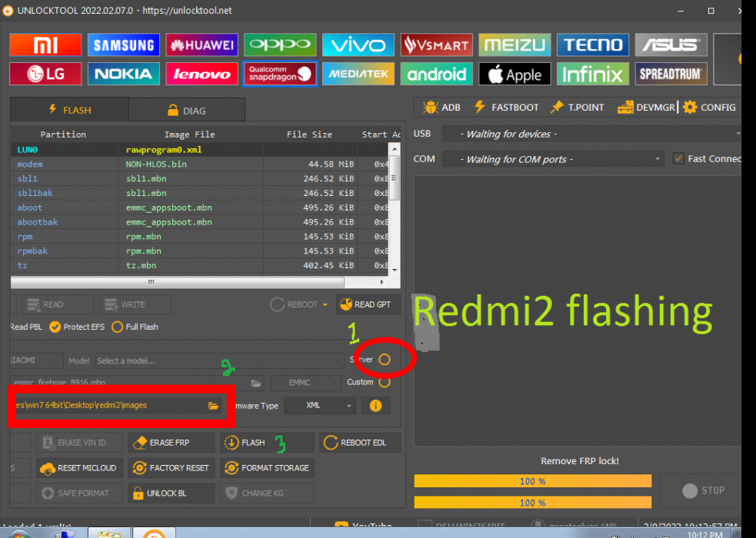This screenshot has width=756, height=538.
Task: Select the ASUS brand logo
Action: tap(671, 45)
